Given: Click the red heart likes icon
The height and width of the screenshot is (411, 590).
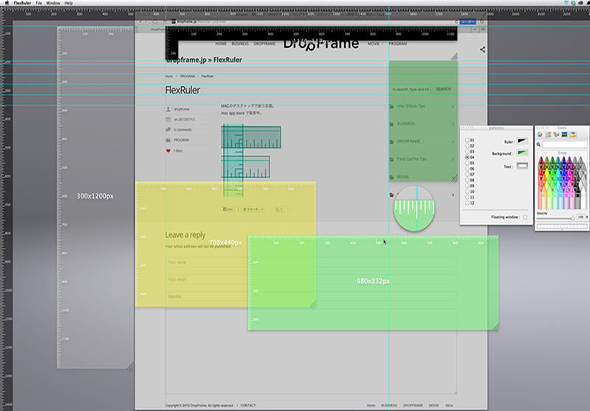Looking at the screenshot, I should [168, 151].
